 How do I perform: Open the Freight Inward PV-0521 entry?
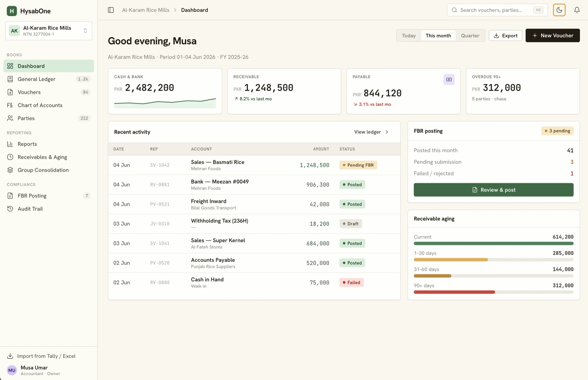click(x=254, y=204)
